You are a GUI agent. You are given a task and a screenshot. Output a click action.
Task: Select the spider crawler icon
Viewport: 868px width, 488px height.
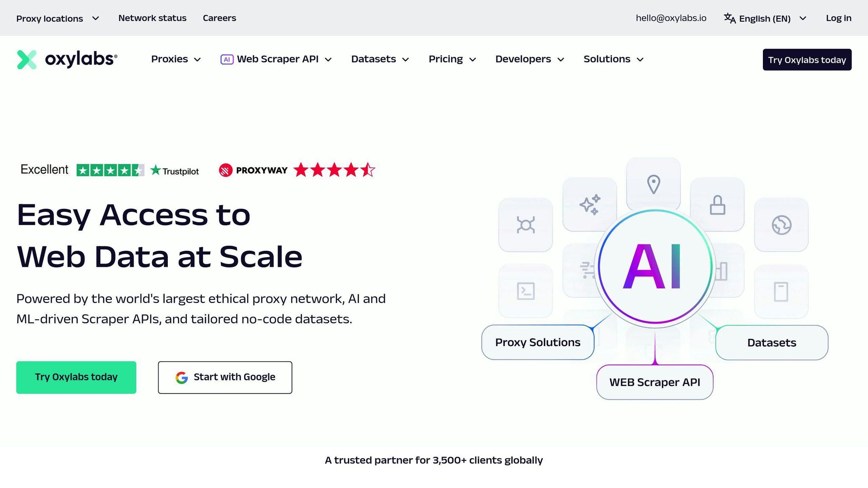tap(525, 225)
